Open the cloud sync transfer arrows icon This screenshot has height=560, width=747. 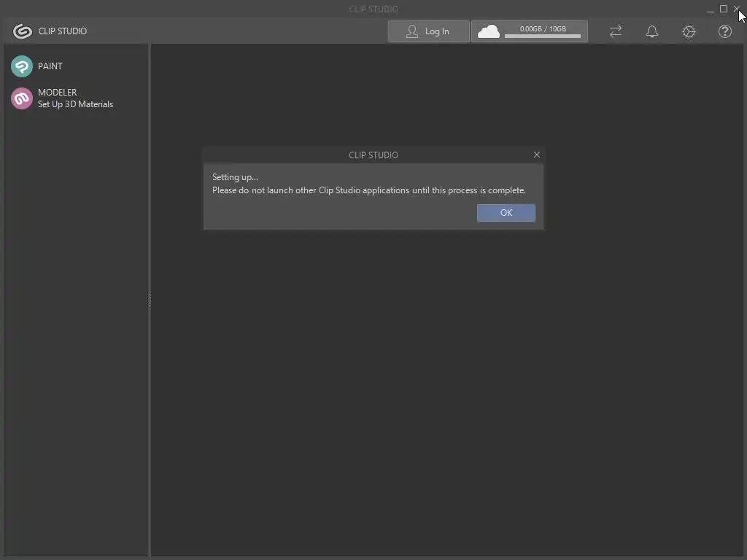616,31
